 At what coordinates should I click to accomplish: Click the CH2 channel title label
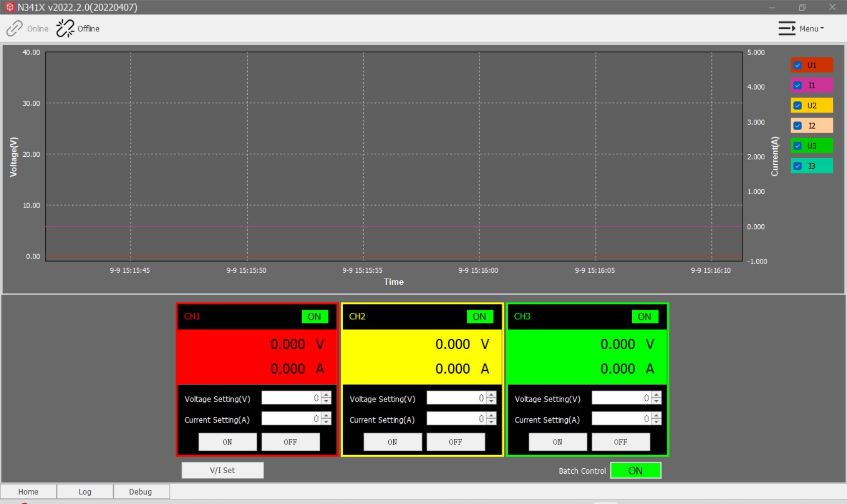pyautogui.click(x=357, y=317)
